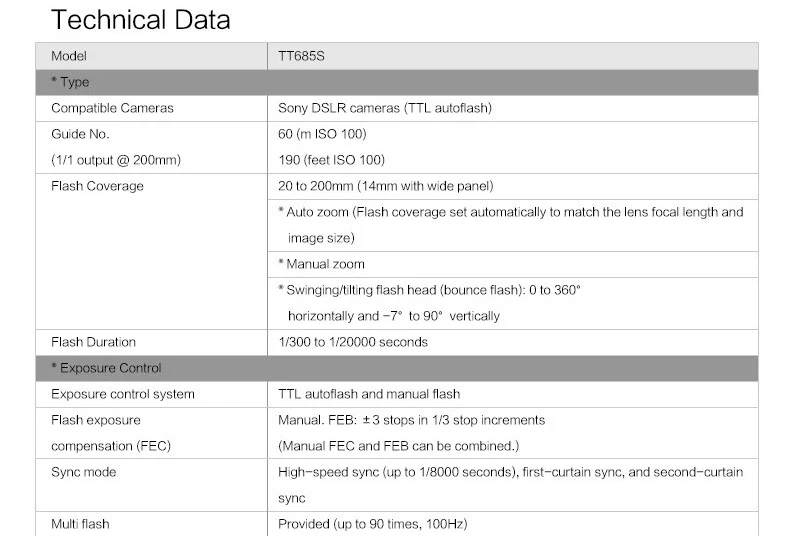Viewport: 790px width, 536px height.
Task: Select the TT685S model value cell
Action: pos(513,56)
